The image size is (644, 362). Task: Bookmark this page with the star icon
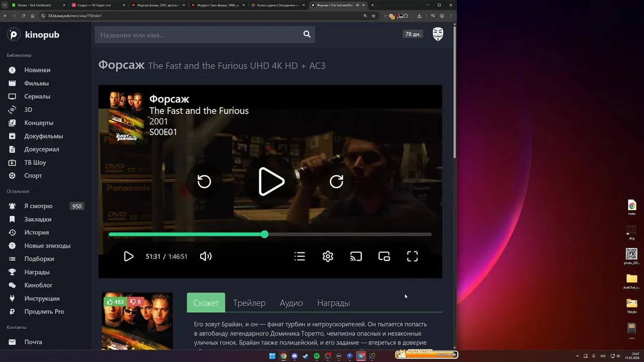point(373,16)
